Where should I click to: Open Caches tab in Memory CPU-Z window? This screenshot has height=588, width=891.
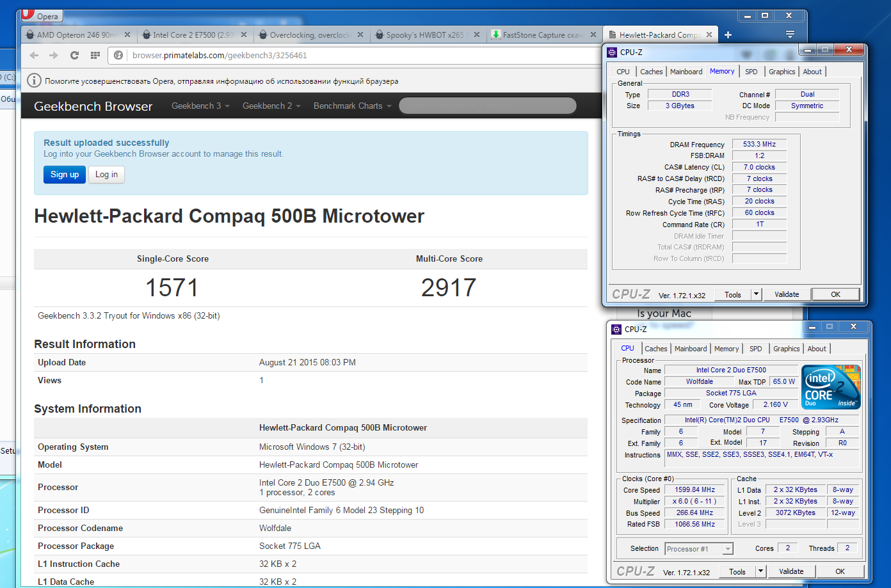tap(652, 72)
